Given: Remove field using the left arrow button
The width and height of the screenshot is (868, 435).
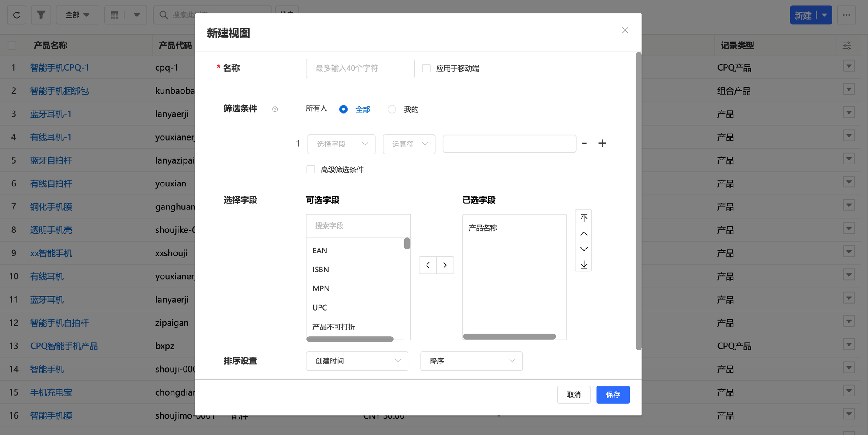Looking at the screenshot, I should point(428,265).
